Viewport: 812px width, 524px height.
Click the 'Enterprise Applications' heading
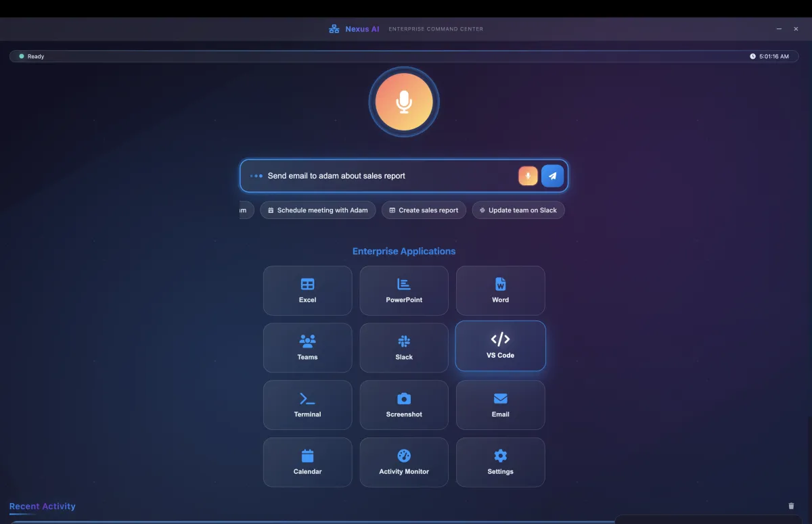tap(404, 252)
